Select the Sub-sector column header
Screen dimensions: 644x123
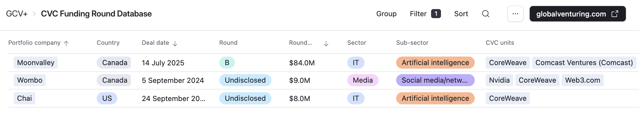pos(412,43)
